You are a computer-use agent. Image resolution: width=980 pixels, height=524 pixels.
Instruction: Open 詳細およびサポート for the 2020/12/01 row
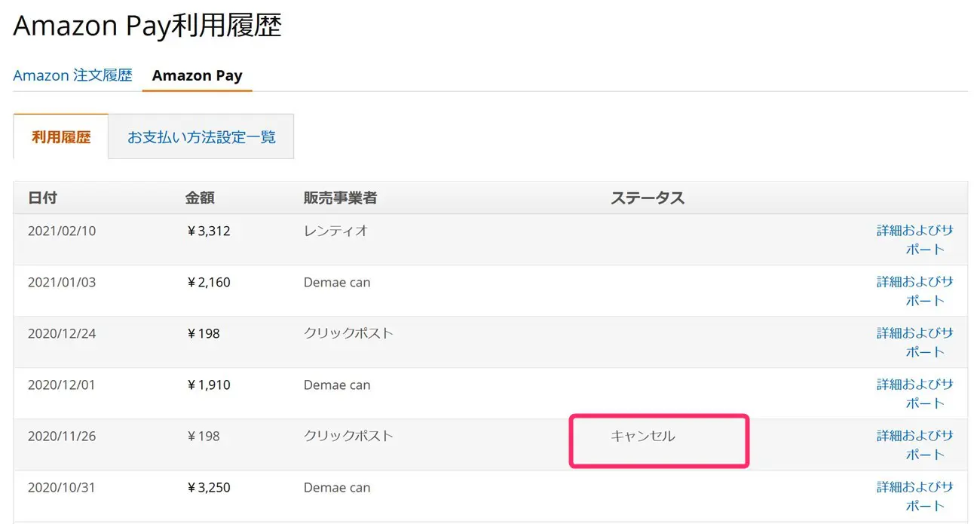(x=915, y=394)
